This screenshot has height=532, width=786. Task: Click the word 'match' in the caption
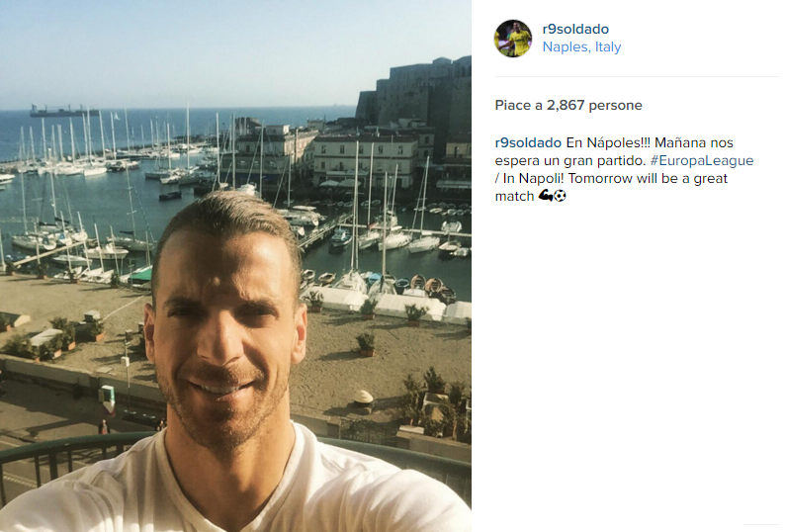[x=514, y=196]
